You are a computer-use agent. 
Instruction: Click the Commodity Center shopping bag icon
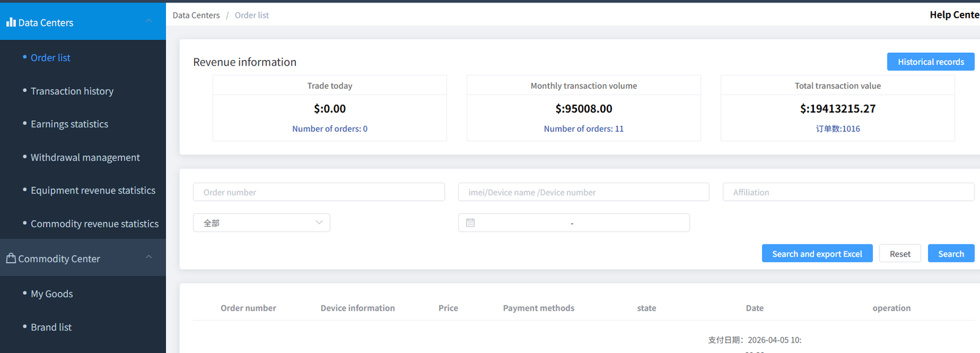click(11, 258)
